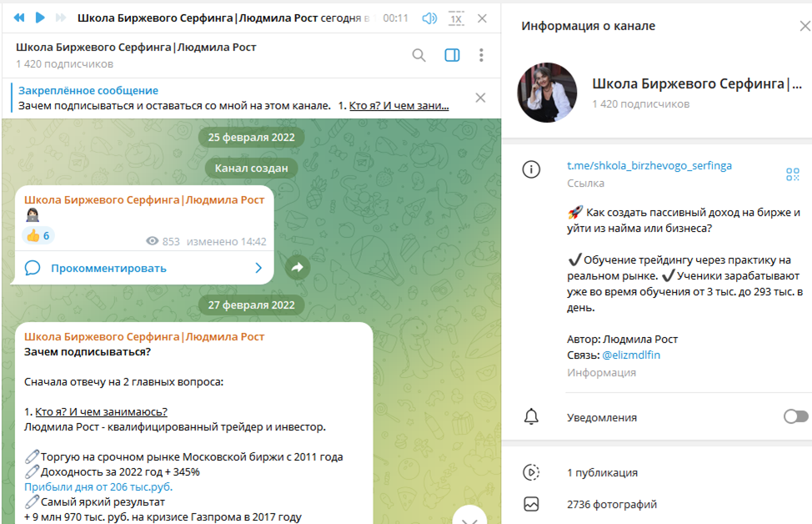The height and width of the screenshot is (524, 812).
Task: Open 'Кто я? И чем зани...' link in pinned bar
Action: [398, 106]
